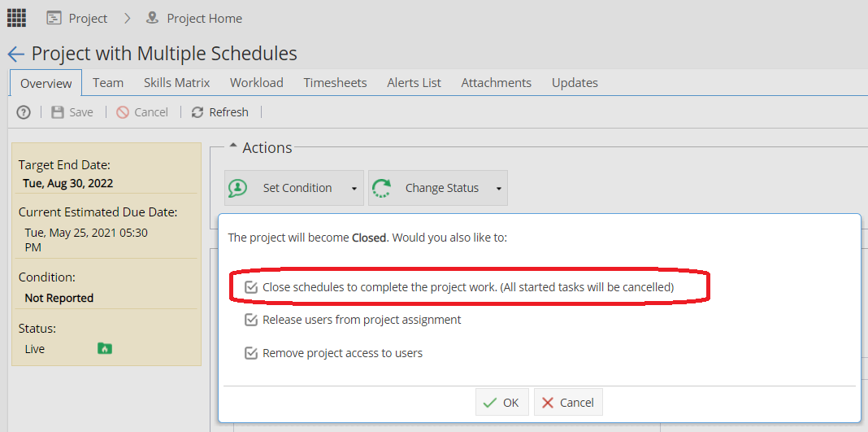Click the Set Condition button label
Viewport: 868px width, 432px height.
297,188
